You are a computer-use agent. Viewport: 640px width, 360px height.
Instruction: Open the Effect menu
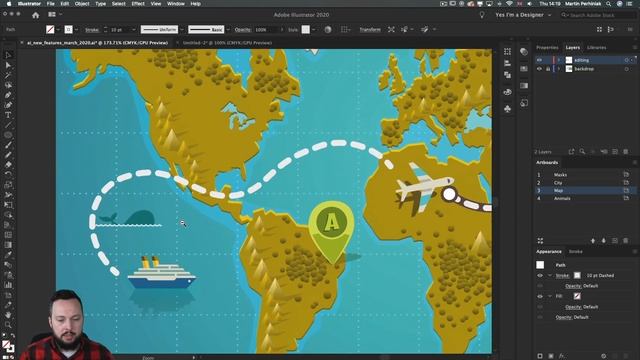[x=138, y=4]
